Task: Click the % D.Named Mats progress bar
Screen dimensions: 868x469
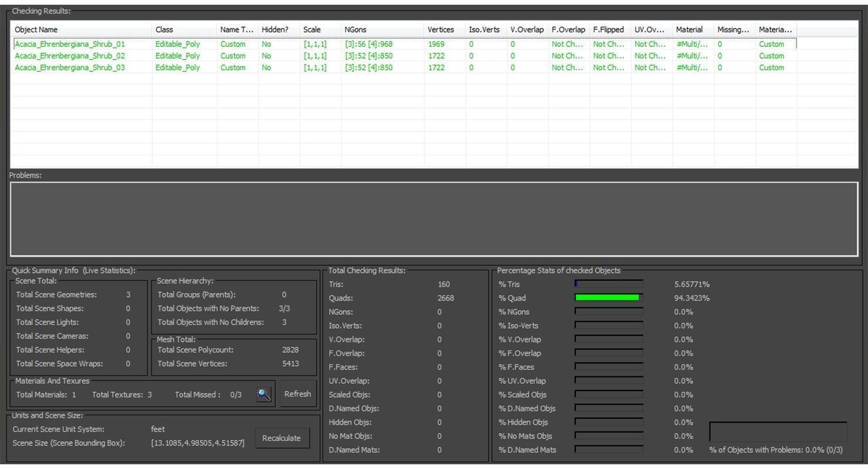Action: point(609,449)
